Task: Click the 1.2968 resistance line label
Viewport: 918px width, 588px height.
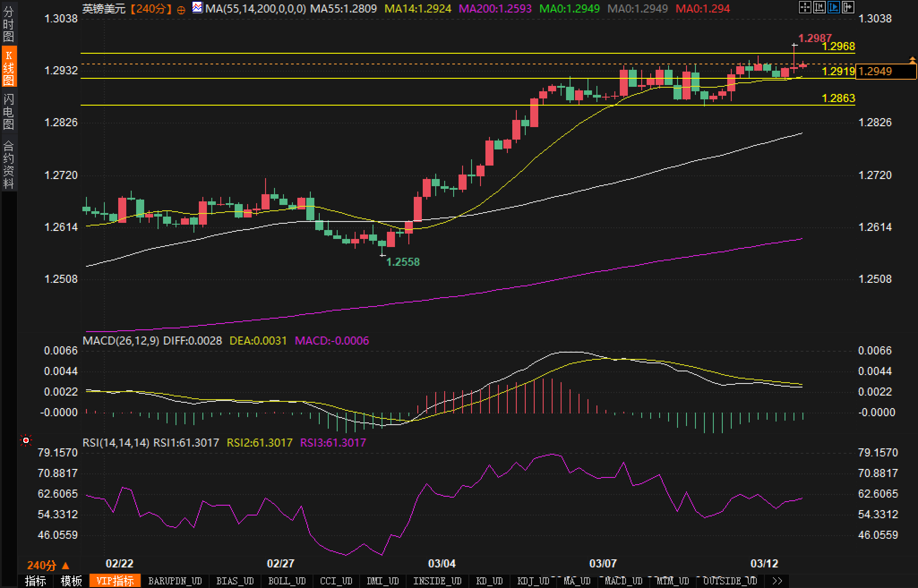Action: [839, 47]
